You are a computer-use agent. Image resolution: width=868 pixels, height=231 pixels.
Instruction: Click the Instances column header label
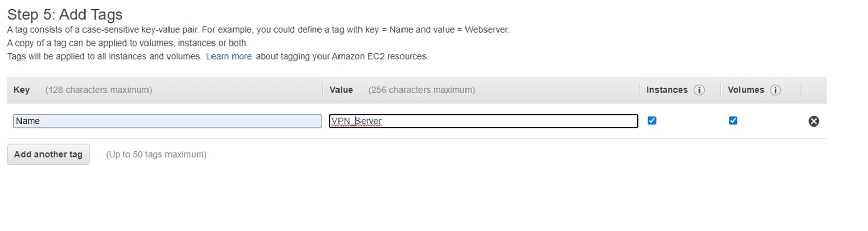point(667,90)
